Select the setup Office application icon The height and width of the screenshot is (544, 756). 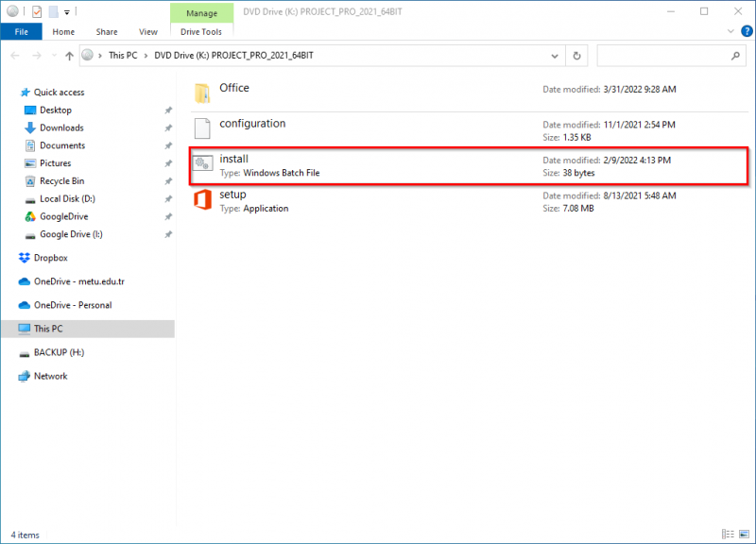[x=202, y=199]
